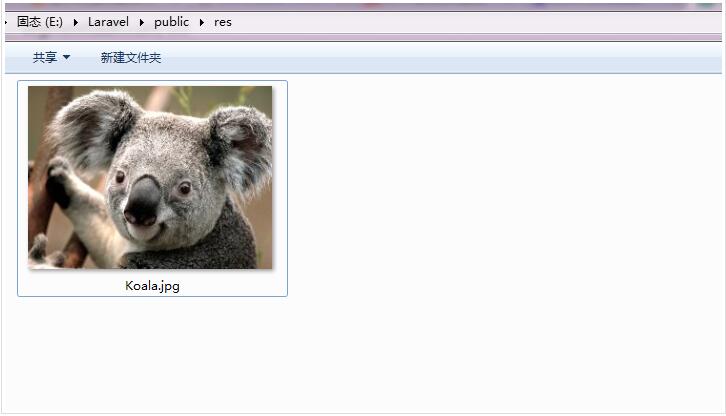Click the 新建文件夹 new folder button
This screenshot has width=726, height=416.
tap(131, 57)
